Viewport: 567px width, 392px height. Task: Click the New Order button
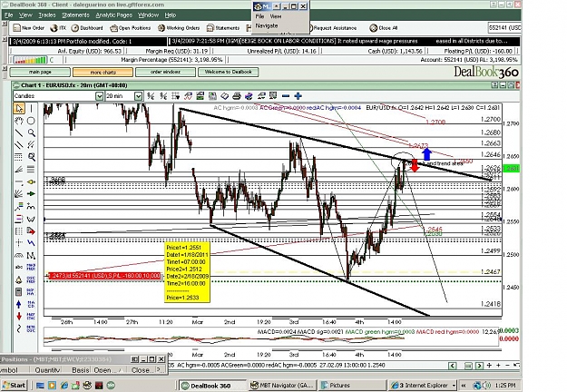tap(28, 28)
